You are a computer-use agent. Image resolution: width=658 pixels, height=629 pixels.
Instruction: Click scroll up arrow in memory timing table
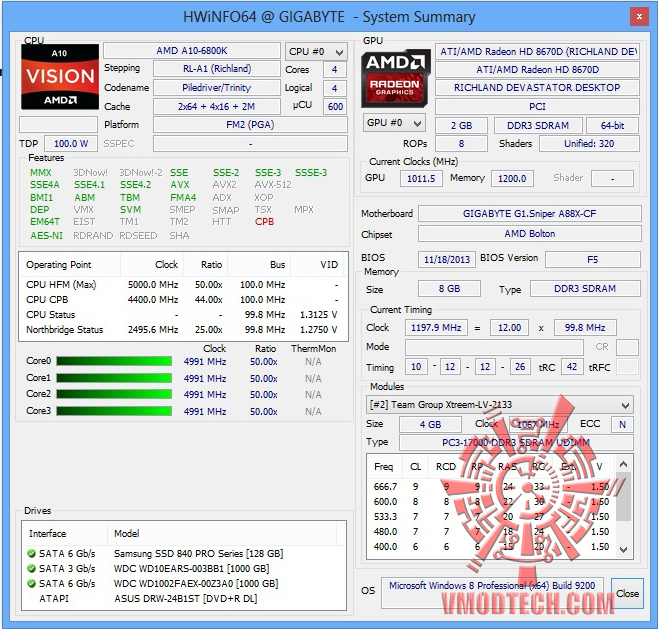coord(624,465)
